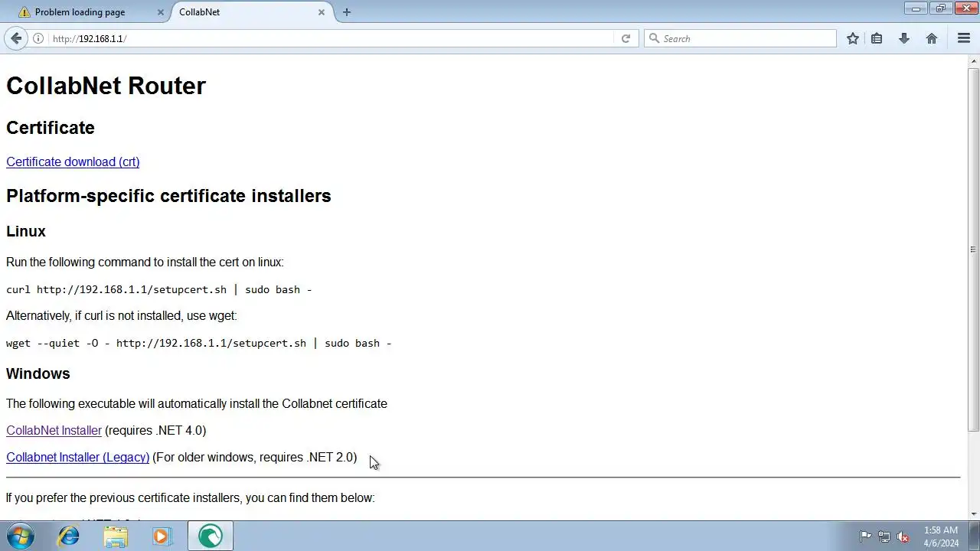The width and height of the screenshot is (980, 551).
Task: Open Windows Explorer folder in taskbar
Action: pyautogui.click(x=116, y=536)
